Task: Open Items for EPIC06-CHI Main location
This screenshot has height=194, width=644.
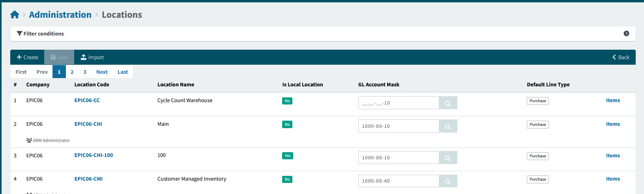Action: pyautogui.click(x=613, y=124)
